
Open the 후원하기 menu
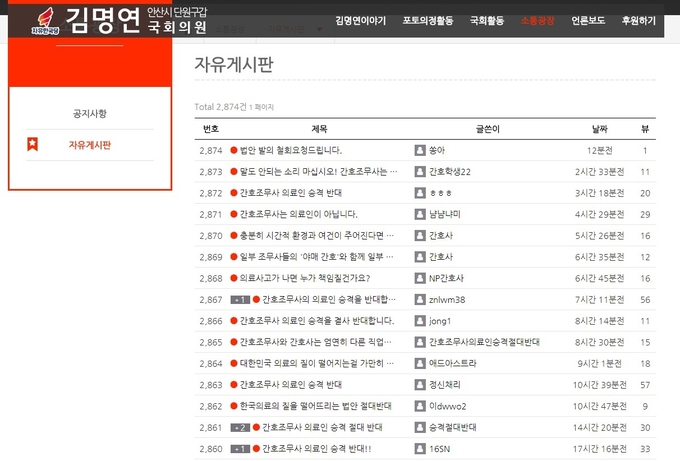(x=638, y=20)
